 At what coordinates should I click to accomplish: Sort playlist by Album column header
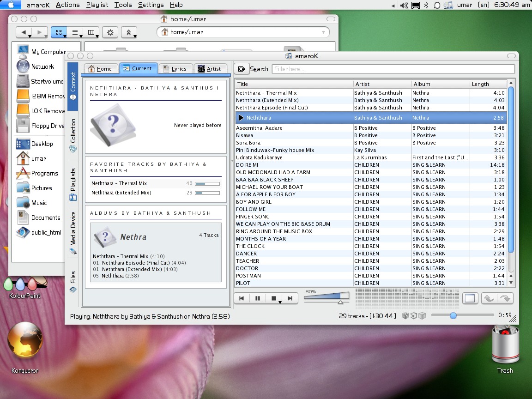tap(441, 84)
